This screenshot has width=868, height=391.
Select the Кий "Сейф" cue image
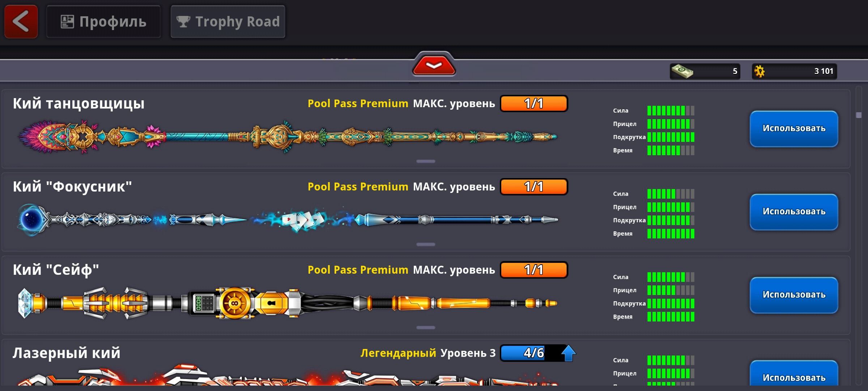[x=288, y=303]
